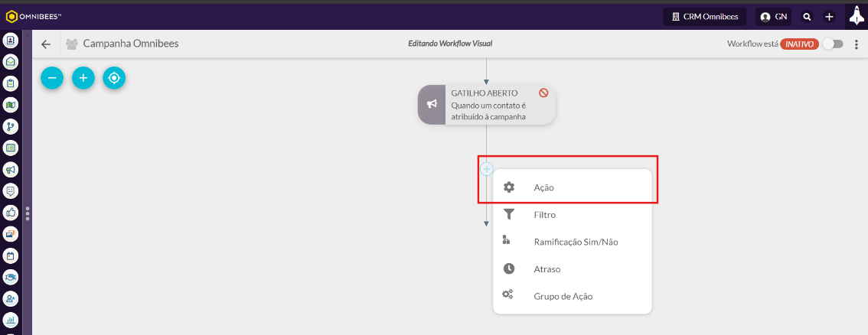
Task: Choose Atraso delay option
Action: pos(547,269)
